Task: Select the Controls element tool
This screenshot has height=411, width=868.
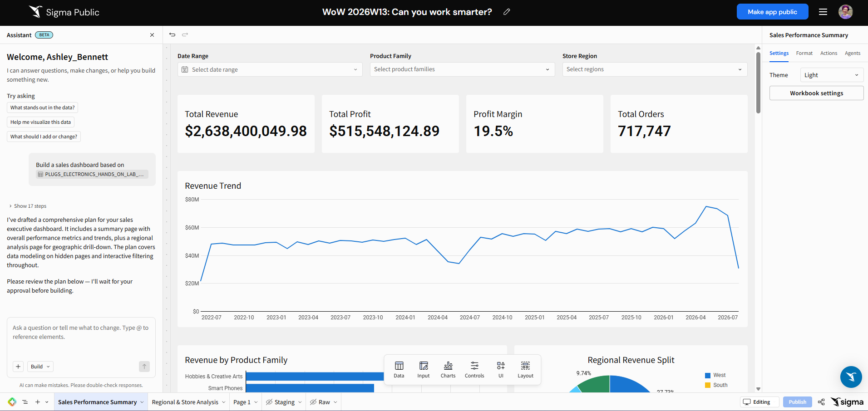Action: [474, 369]
